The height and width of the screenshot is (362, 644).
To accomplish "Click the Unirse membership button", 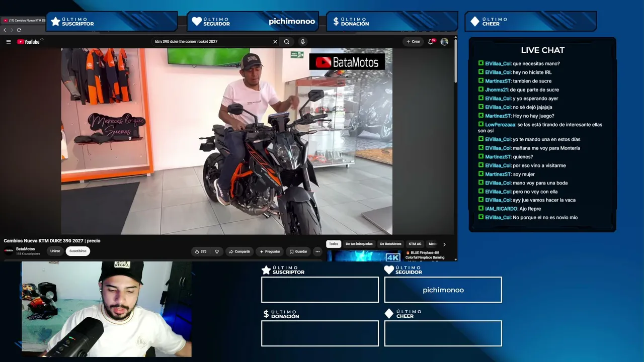I will (x=55, y=251).
